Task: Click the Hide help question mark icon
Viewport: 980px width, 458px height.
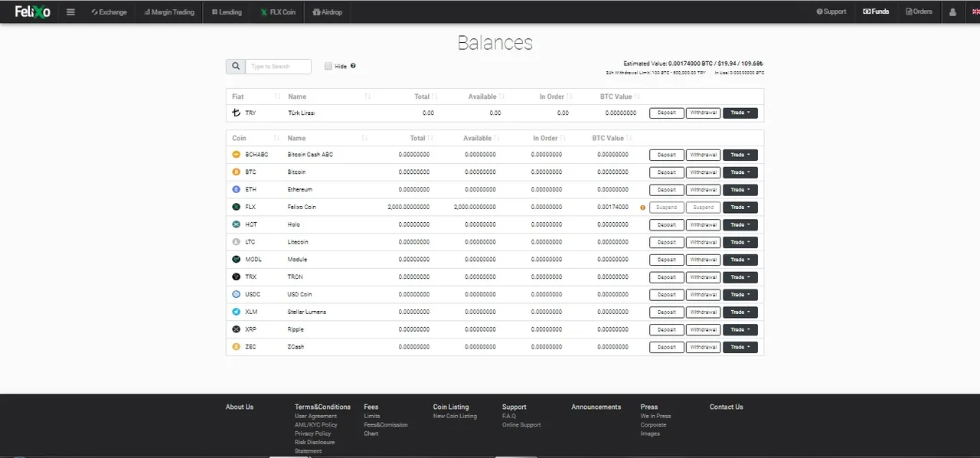Action: pyautogui.click(x=353, y=66)
